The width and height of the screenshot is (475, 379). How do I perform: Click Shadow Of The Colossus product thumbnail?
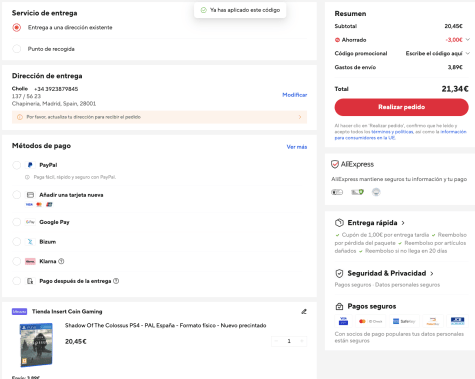pyautogui.click(x=36, y=345)
